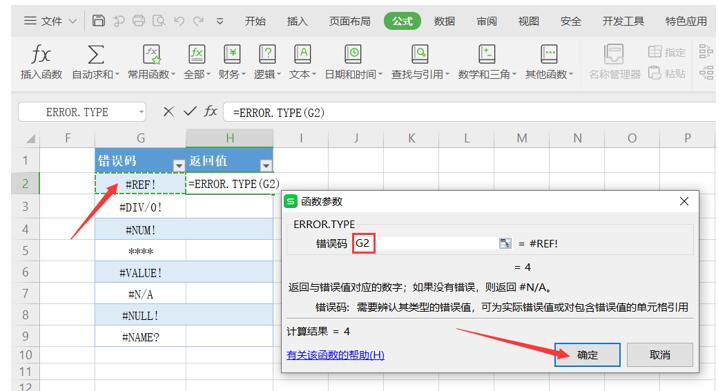The width and height of the screenshot is (719, 391).
Task: Open the 返回值 filter dropdown
Action: [x=266, y=165]
